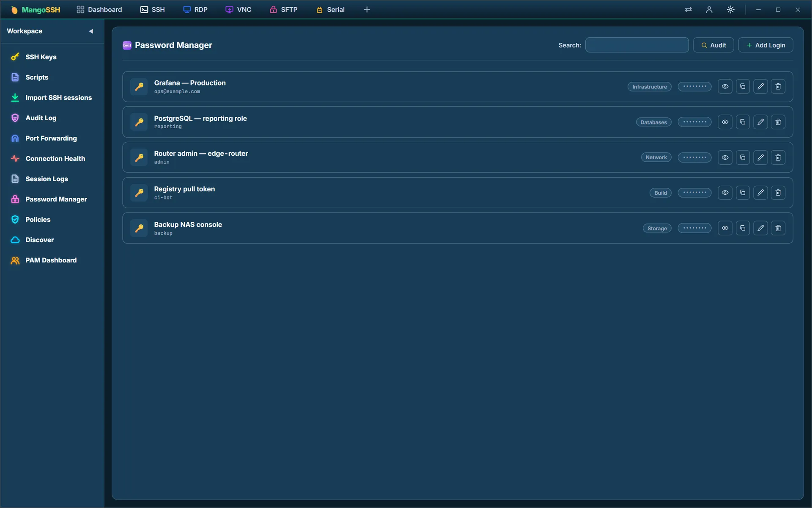Open the Serial tab
The image size is (812, 508).
331,9
